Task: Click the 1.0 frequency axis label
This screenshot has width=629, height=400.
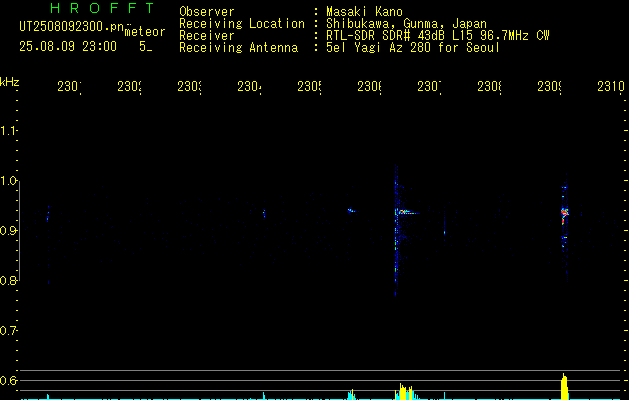Action: (8, 181)
